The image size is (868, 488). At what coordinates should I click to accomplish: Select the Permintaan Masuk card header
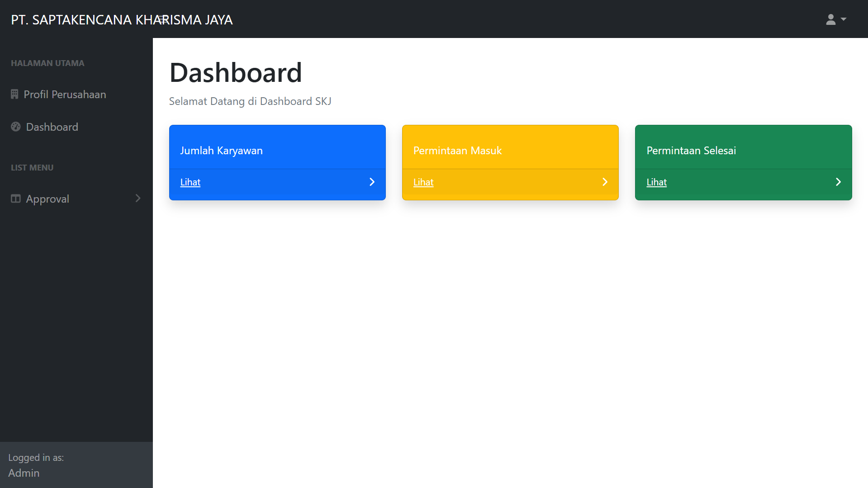tap(457, 151)
